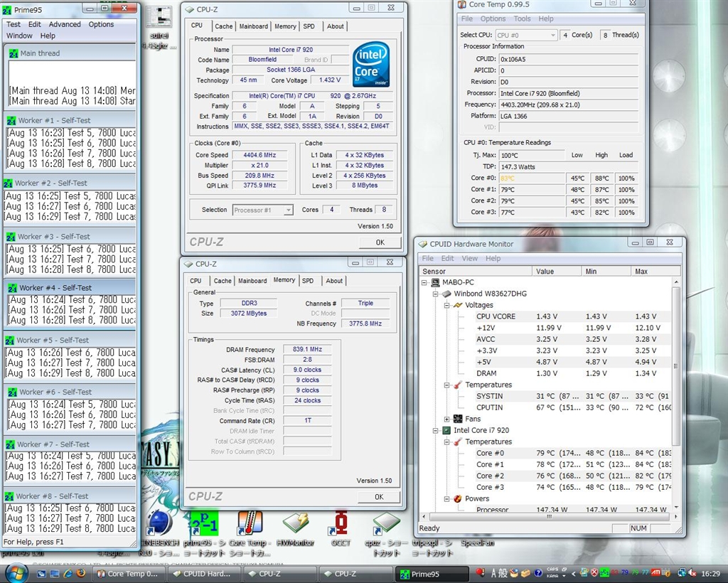728x583 pixels.
Task: Click the Intel Core i7 logo
Action: (371, 65)
